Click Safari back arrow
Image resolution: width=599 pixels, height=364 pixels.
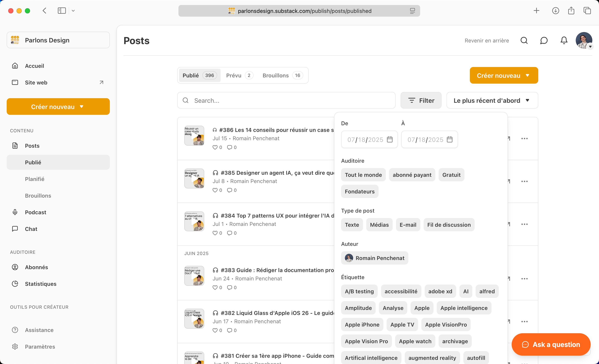click(44, 11)
